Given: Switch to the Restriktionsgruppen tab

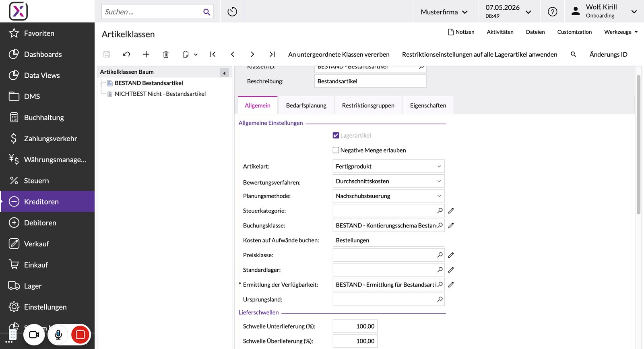Looking at the screenshot, I should [368, 105].
